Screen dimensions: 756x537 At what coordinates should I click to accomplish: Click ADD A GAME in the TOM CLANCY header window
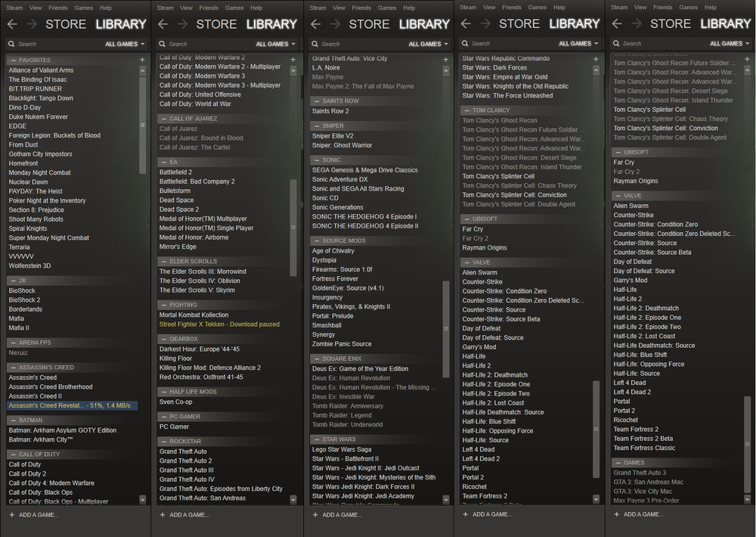tap(487, 514)
